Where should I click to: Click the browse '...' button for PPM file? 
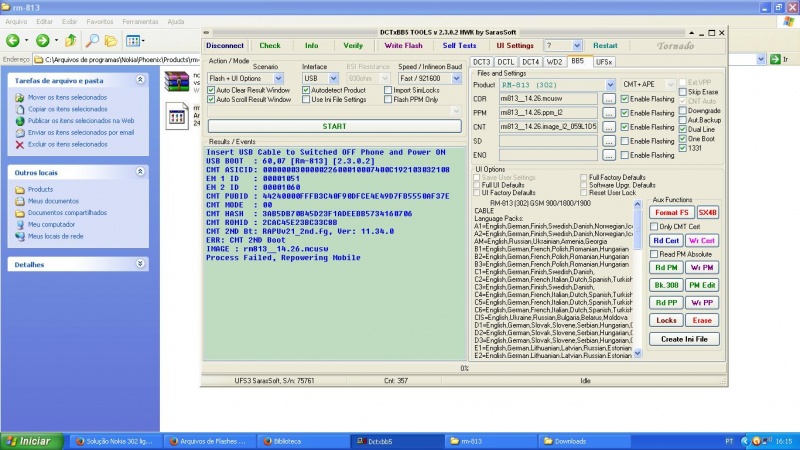point(608,113)
